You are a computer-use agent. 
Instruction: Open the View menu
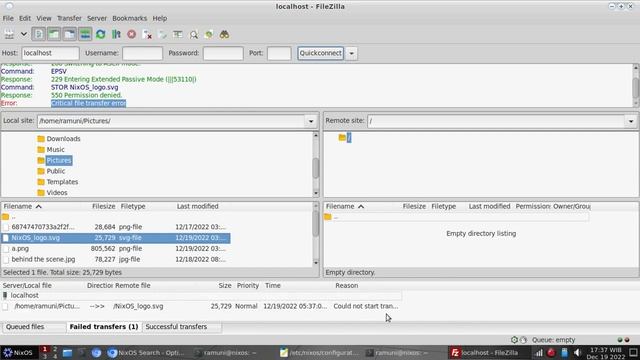tap(44, 18)
